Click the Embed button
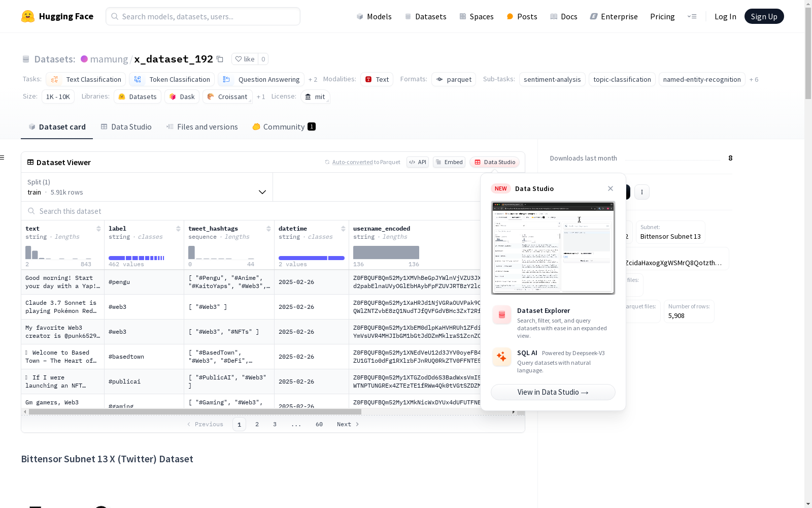 pyautogui.click(x=449, y=162)
